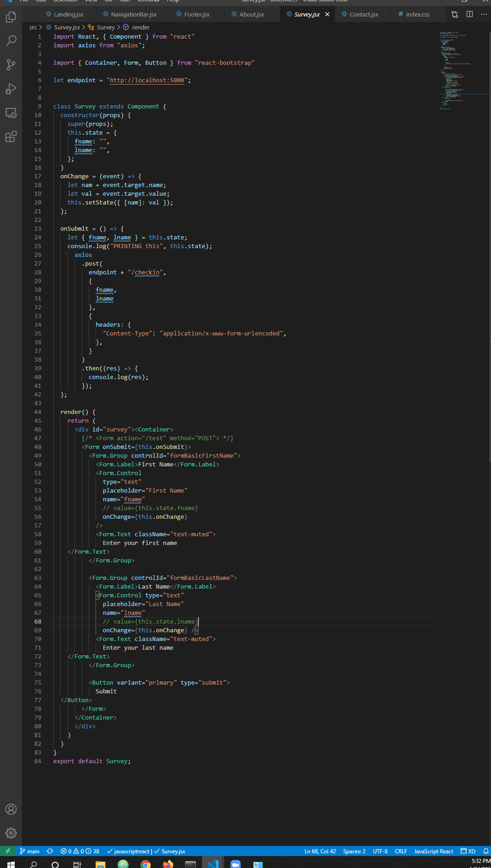The image size is (491, 868).
Task: Click the taskbar search icon
Action: point(34,863)
